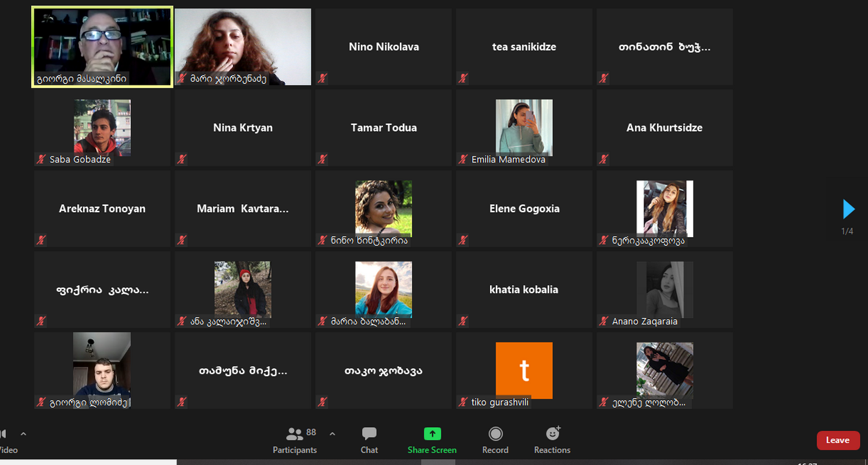Expand the Participants options caret
The height and width of the screenshot is (465, 868).
333,434
